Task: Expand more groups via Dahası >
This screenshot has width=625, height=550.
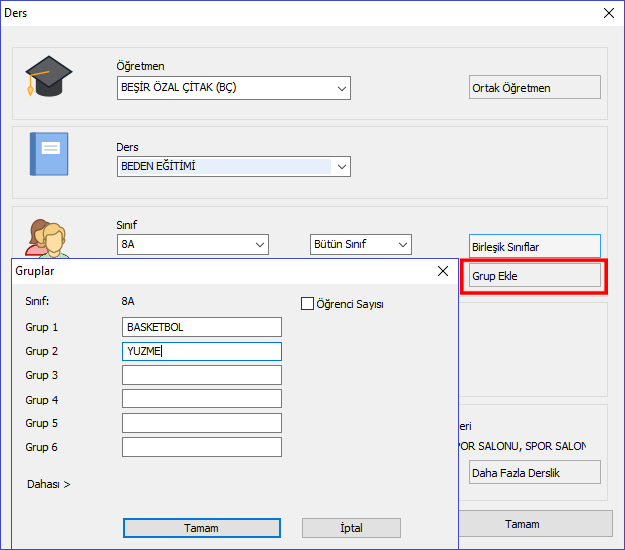Action: (49, 484)
